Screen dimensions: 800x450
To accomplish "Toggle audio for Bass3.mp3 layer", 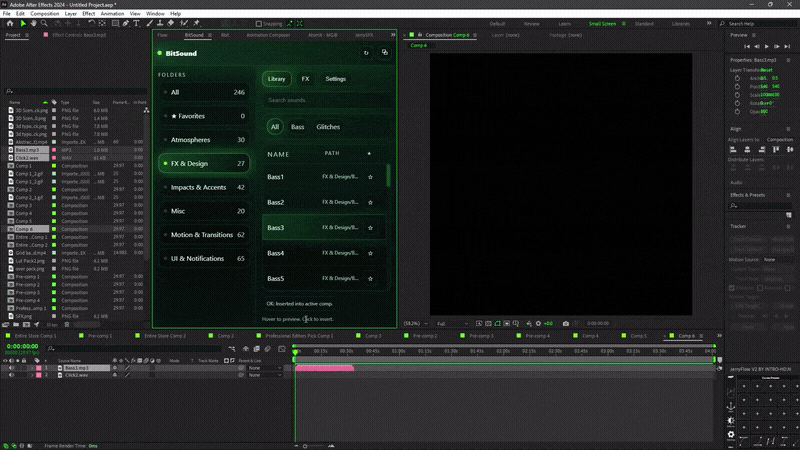I will click(11, 368).
